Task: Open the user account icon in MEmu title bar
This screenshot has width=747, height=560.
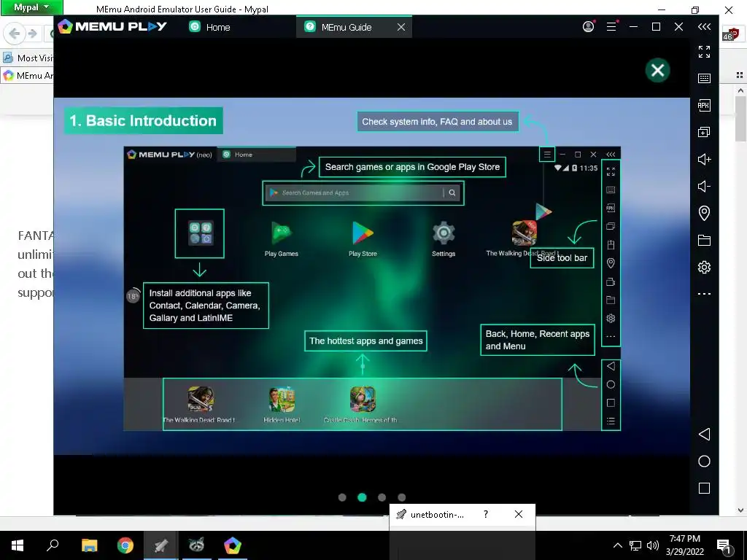Action: (x=589, y=26)
